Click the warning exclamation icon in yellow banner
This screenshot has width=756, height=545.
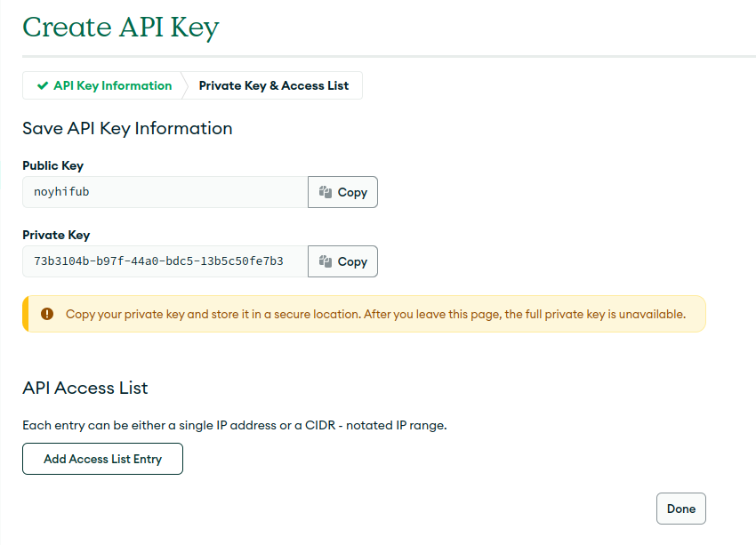point(47,314)
